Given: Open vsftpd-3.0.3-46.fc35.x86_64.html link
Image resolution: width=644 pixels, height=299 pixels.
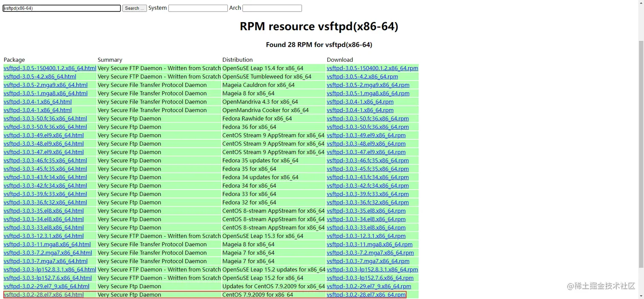Looking at the screenshot, I should tap(45, 161).
